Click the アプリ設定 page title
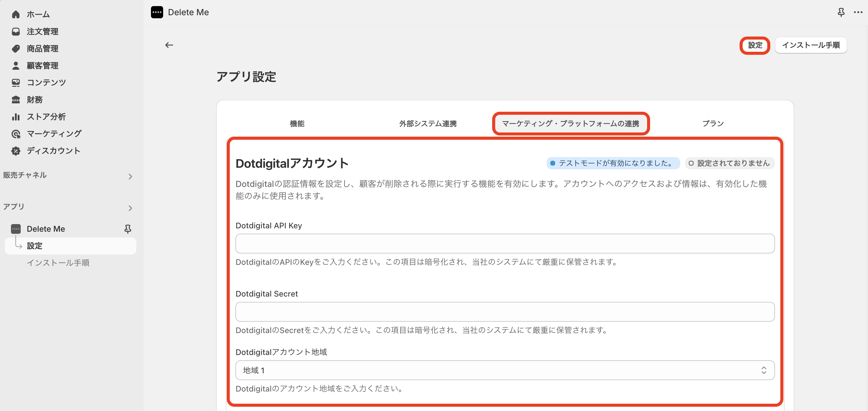868x411 pixels. [x=246, y=76]
